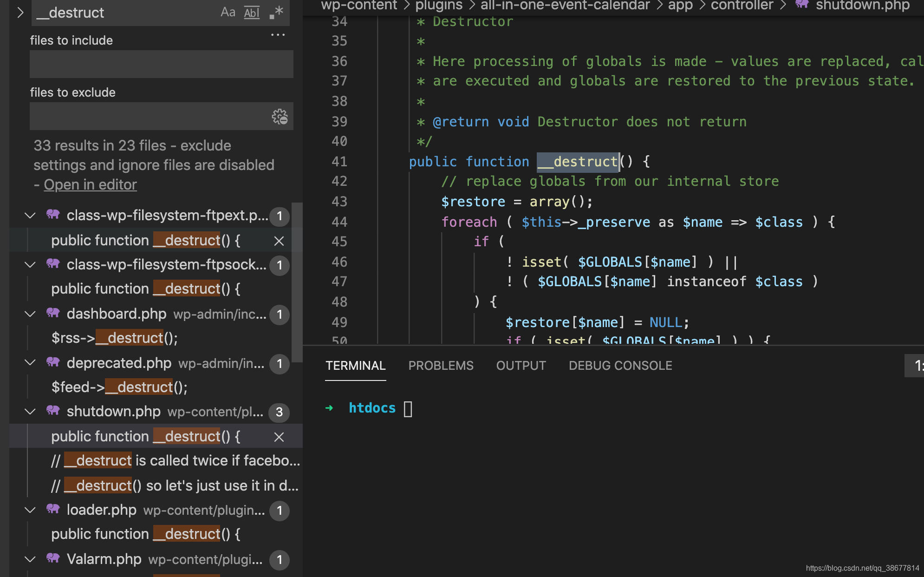Click $restore variable on line 43
The height and width of the screenshot is (577, 924).
473,202
